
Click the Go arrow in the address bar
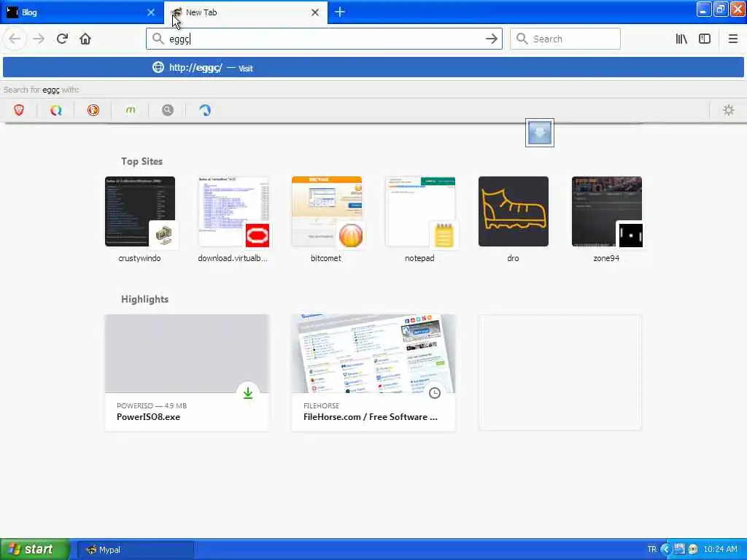coord(491,39)
